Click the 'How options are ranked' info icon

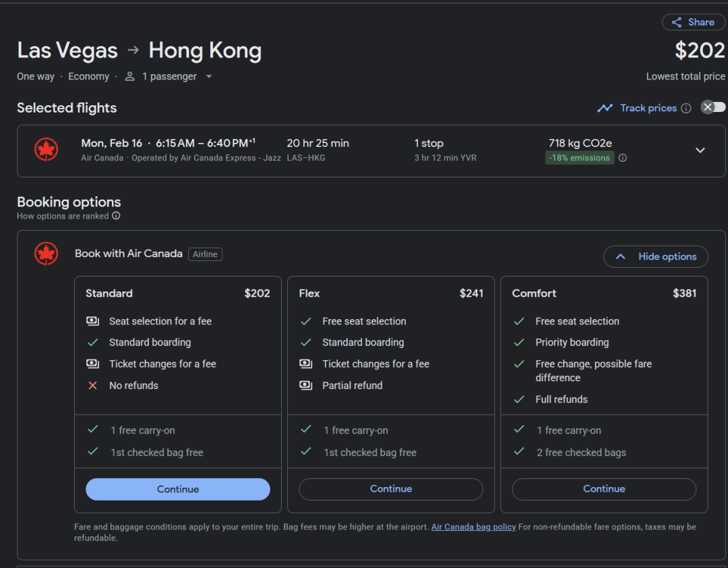pos(116,216)
